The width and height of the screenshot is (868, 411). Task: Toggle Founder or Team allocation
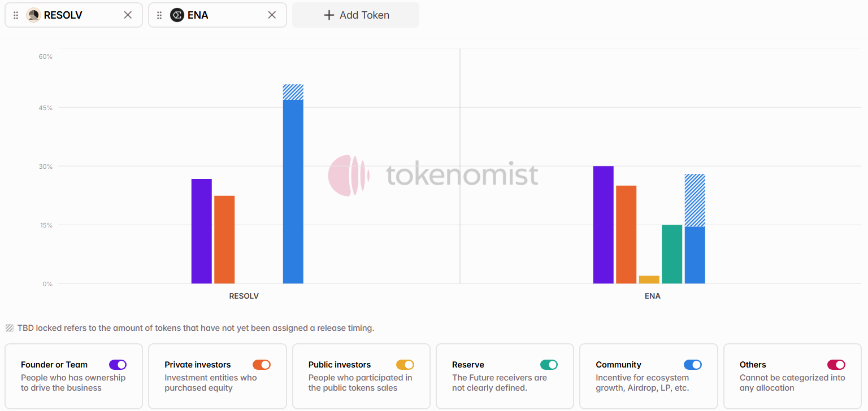click(118, 365)
